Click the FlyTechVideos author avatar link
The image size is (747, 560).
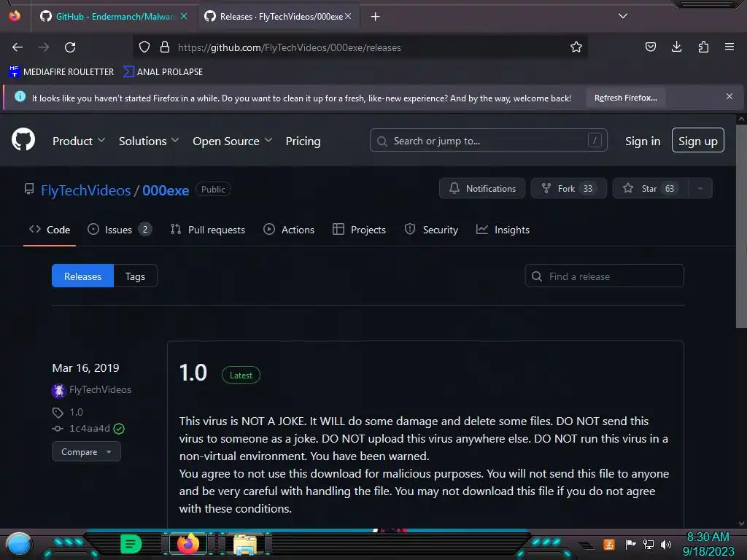58,390
